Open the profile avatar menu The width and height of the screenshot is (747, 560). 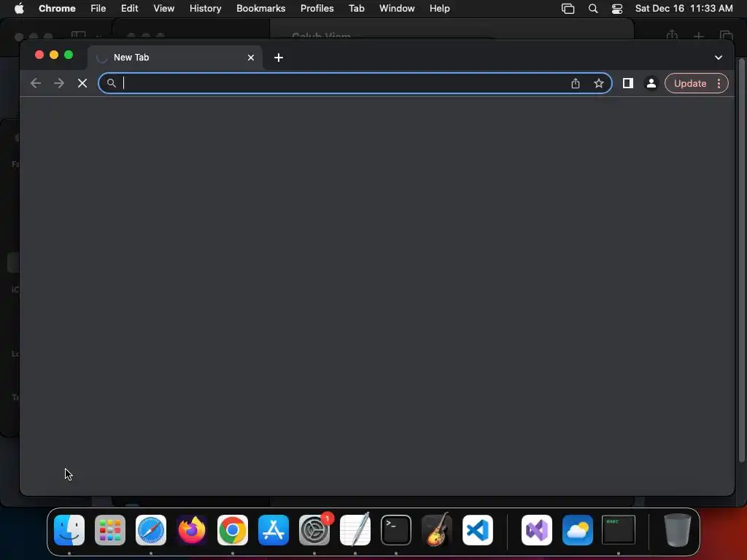click(x=651, y=83)
